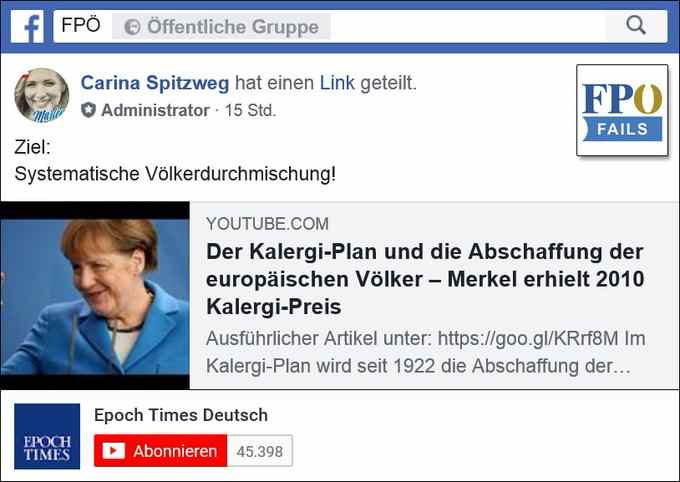Image resolution: width=680 pixels, height=482 pixels.
Task: Open the Epoch Times channel logo
Action: [47, 436]
